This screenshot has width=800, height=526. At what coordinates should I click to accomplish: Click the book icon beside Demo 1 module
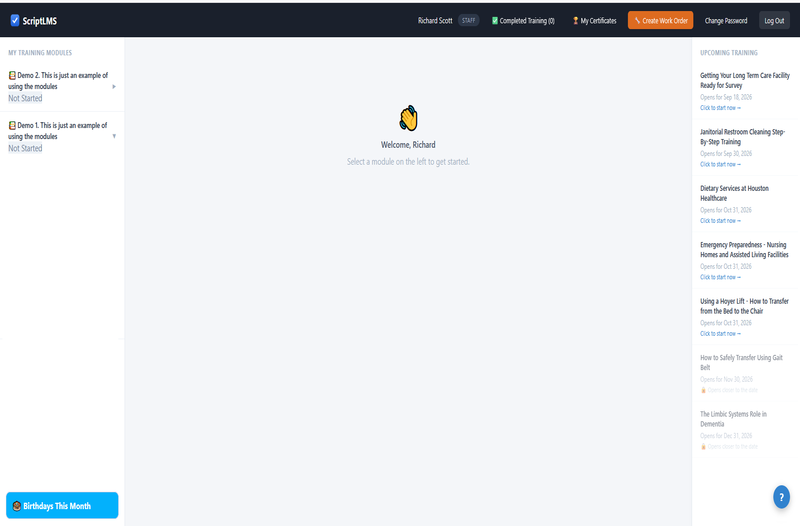click(12, 126)
